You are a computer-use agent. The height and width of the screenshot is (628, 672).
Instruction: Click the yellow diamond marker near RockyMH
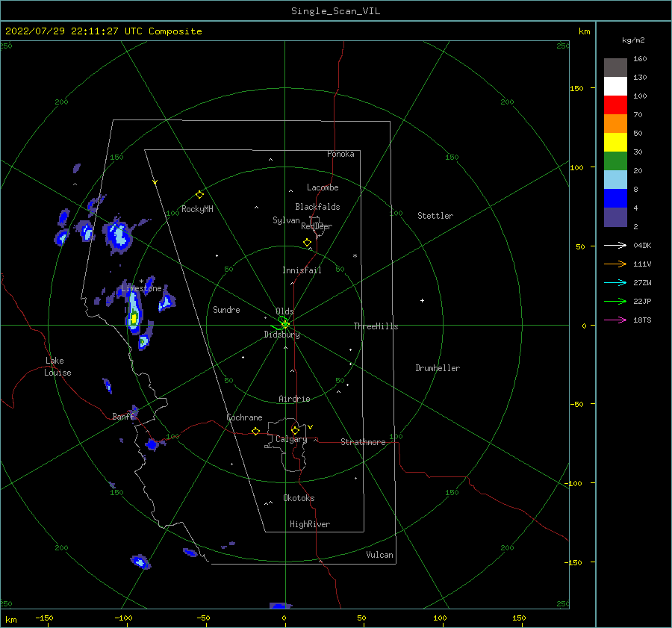click(x=199, y=195)
